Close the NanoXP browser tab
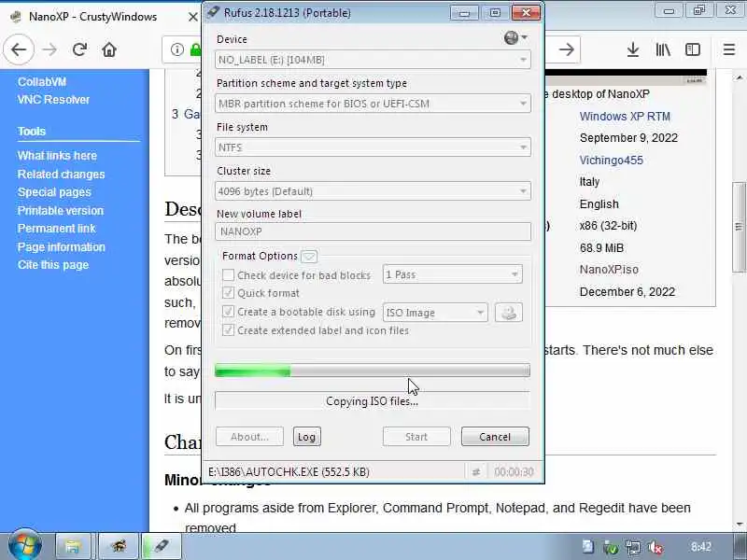747x560 pixels. (x=192, y=17)
